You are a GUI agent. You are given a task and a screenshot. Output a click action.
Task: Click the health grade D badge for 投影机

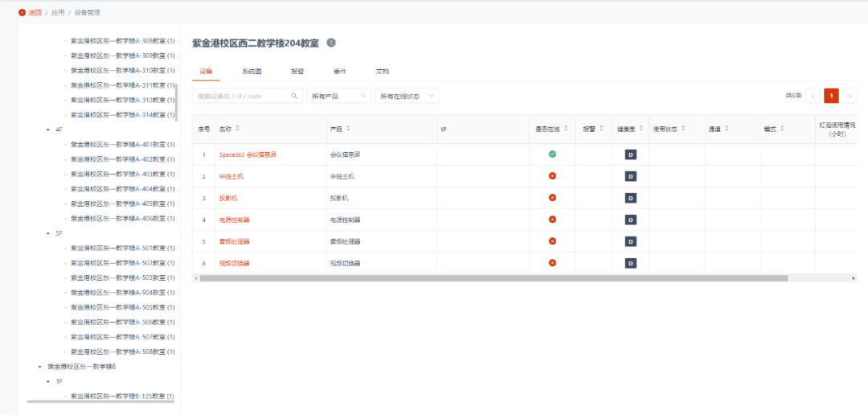631,198
